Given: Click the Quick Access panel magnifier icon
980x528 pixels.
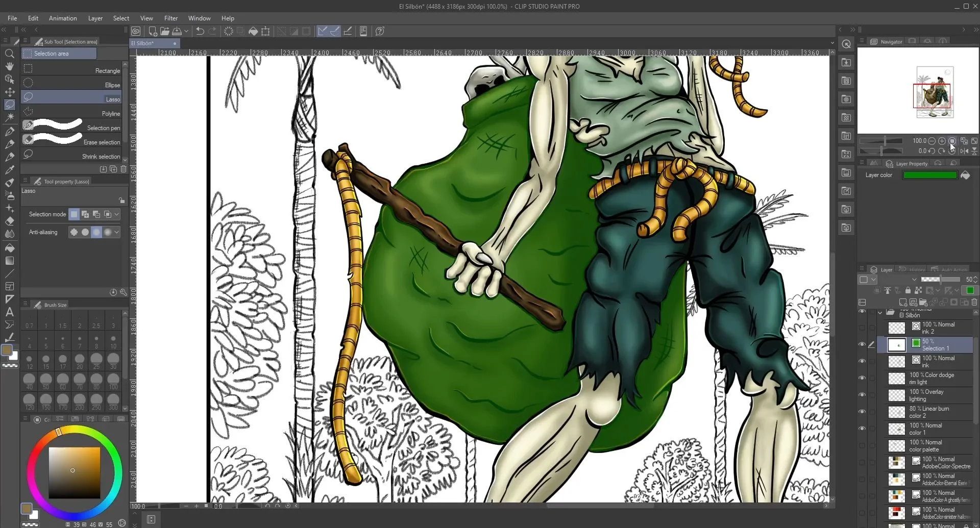Looking at the screenshot, I should [846, 44].
